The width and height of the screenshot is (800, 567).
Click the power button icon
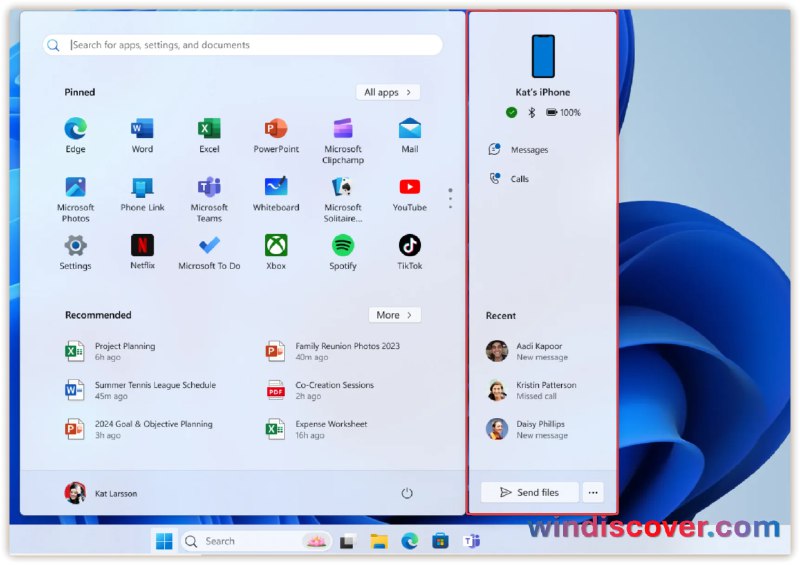click(x=407, y=494)
